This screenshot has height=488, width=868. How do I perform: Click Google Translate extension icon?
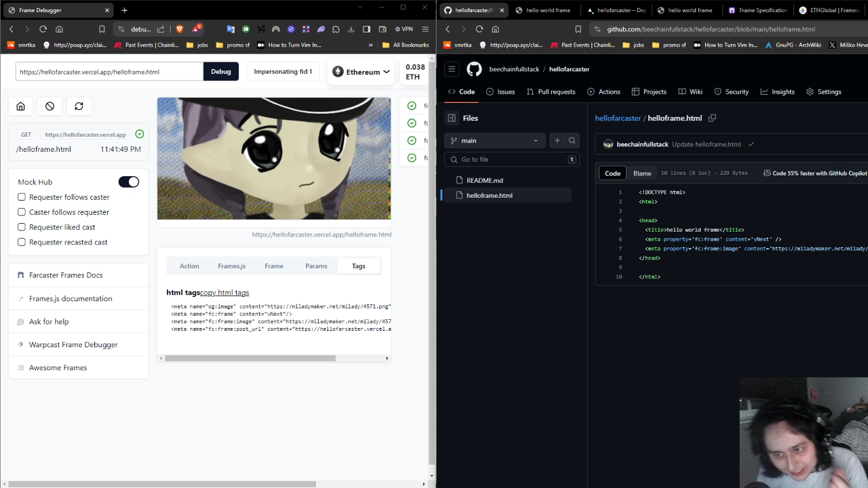(x=231, y=29)
